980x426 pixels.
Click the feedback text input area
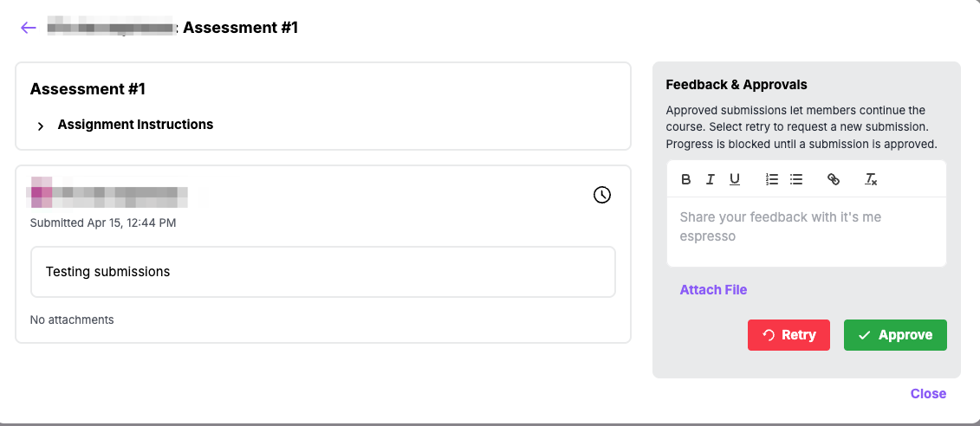[806, 230]
